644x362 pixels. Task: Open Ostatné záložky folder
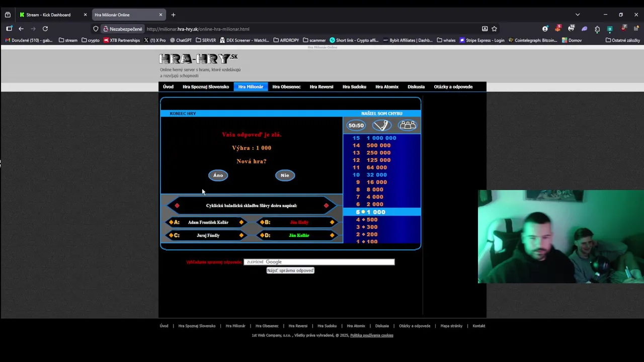point(623,40)
